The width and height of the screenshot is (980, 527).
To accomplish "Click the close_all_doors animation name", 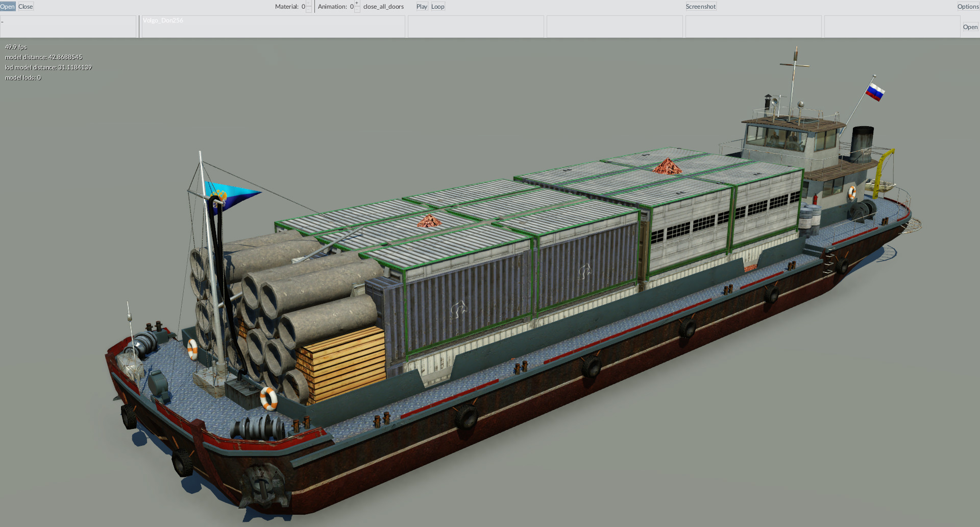I will click(x=383, y=7).
